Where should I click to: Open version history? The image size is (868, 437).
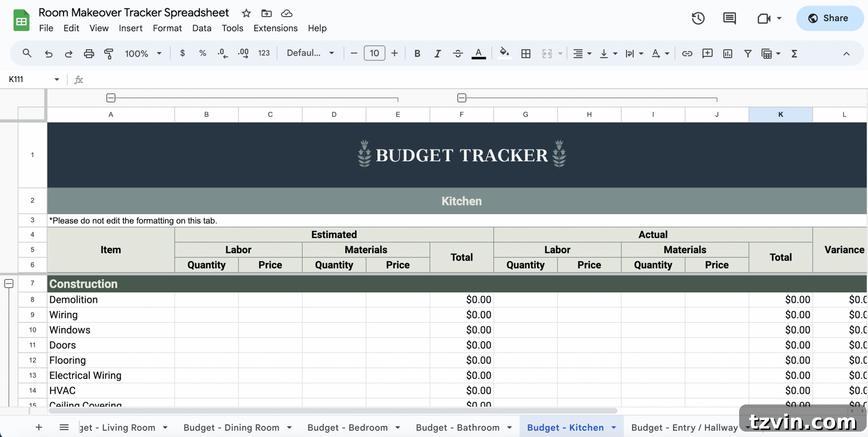point(698,18)
